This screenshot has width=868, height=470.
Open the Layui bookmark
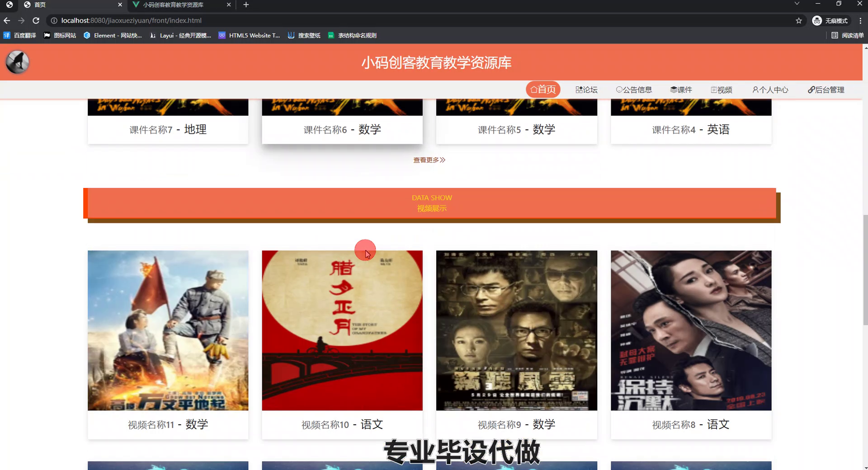[x=180, y=35]
